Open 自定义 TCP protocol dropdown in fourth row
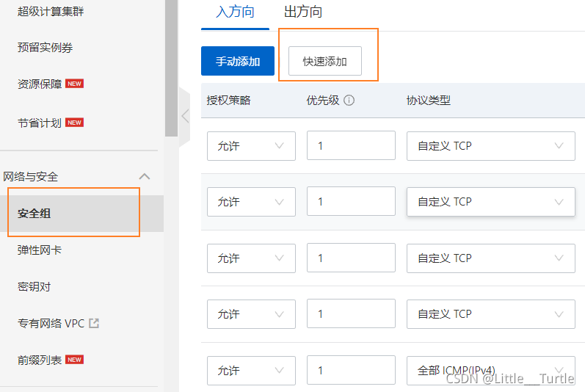Viewport: 585px width, 392px height. [490, 314]
